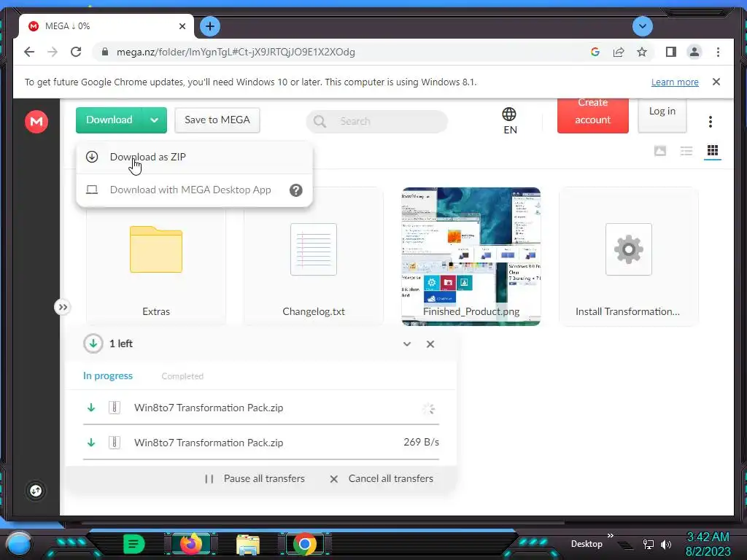Image resolution: width=747 pixels, height=560 pixels.
Task: Switch to grid thumbnail view icon
Action: tap(712, 151)
